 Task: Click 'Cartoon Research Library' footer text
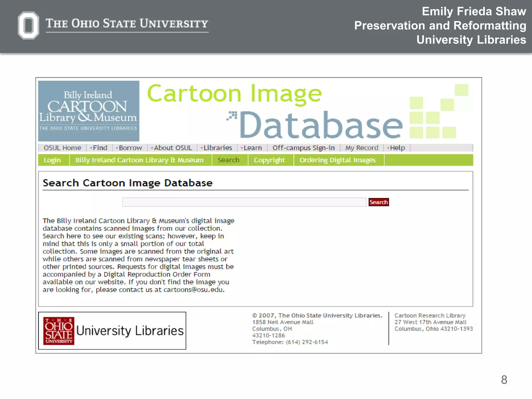coord(430,315)
